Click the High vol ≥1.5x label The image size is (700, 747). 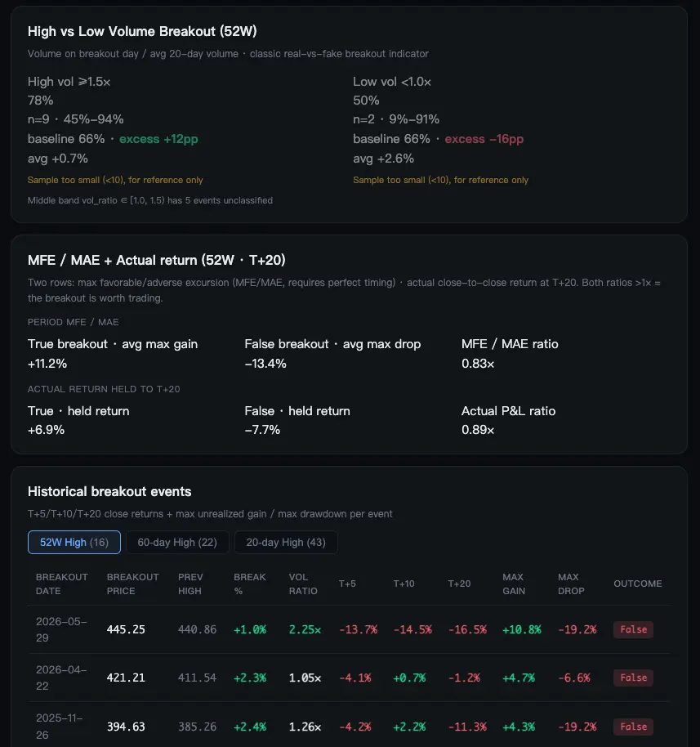(69, 82)
